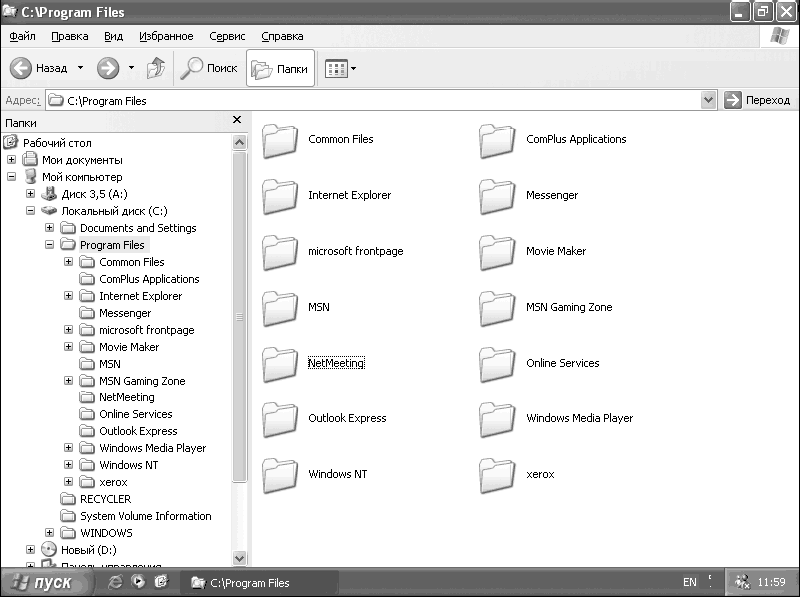Expand WINDOWS folder tree node
This screenshot has height=597, width=800.
[49, 533]
